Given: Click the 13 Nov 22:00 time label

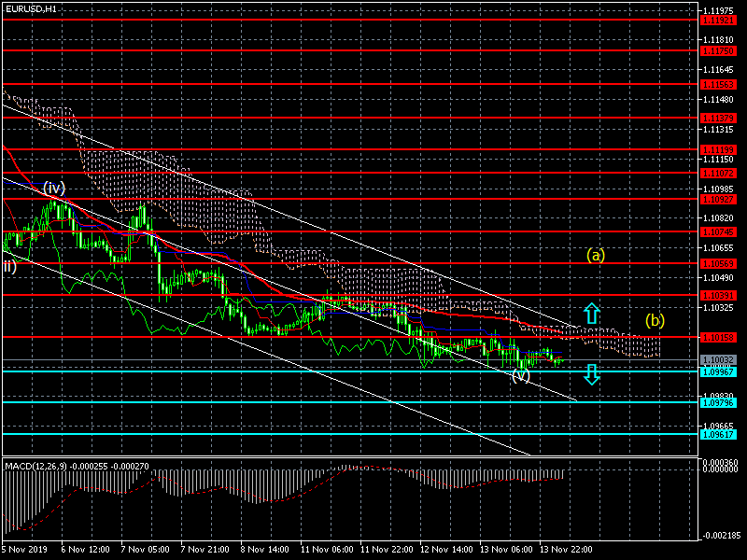Looking at the screenshot, I should [x=566, y=549].
